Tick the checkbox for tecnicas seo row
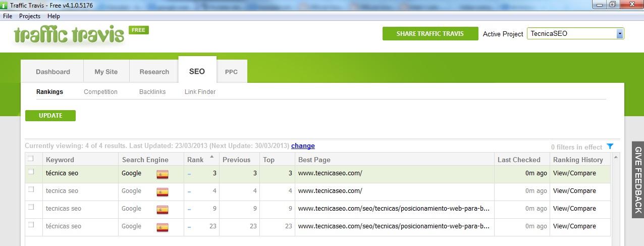 (31, 207)
